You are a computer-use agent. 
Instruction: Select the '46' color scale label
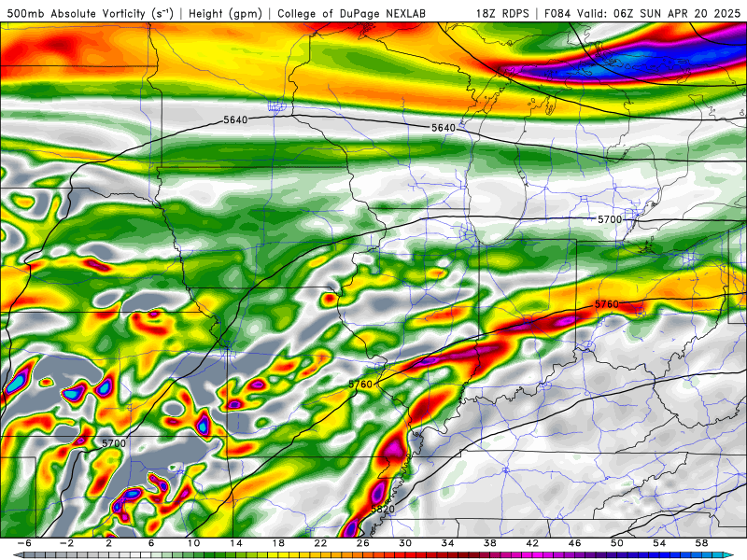(574, 543)
